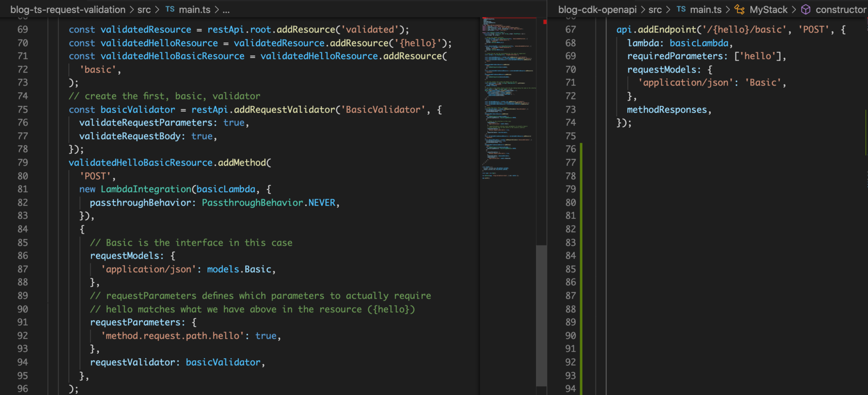Click the comment on line 89

pyautogui.click(x=260, y=296)
